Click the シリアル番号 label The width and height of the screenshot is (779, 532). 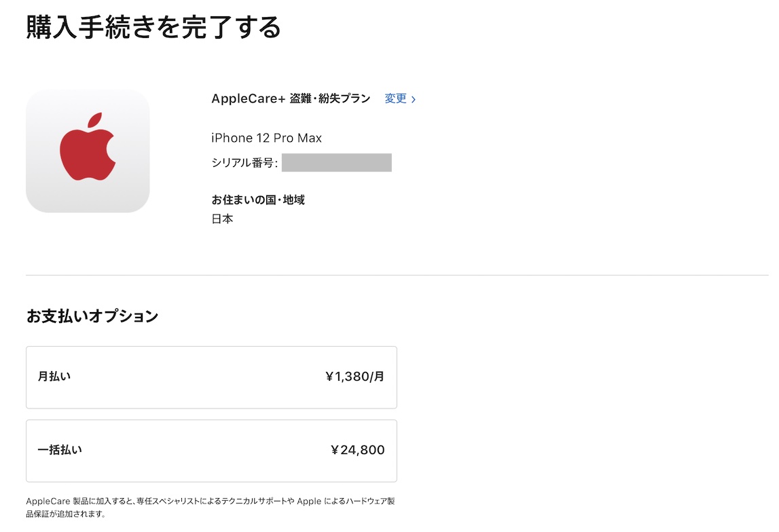244,163
